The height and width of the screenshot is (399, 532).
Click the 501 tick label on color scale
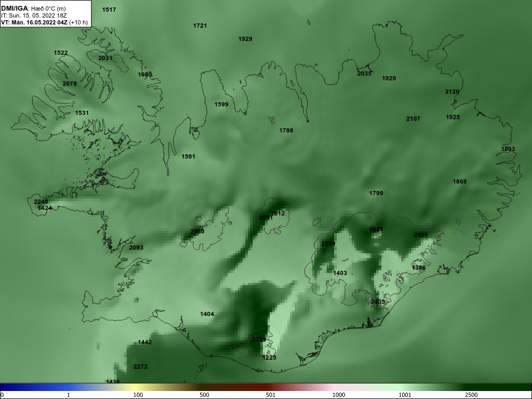tap(271, 395)
